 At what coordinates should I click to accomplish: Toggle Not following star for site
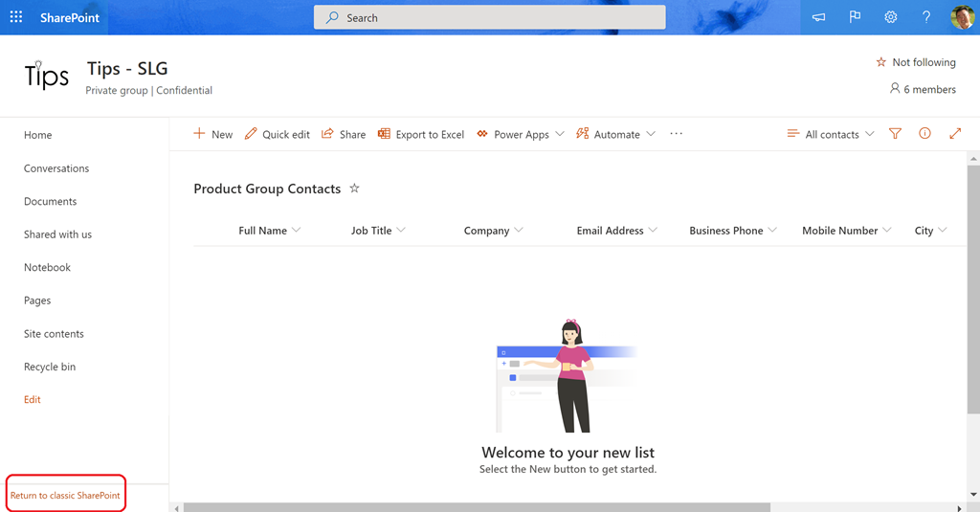[x=915, y=62]
